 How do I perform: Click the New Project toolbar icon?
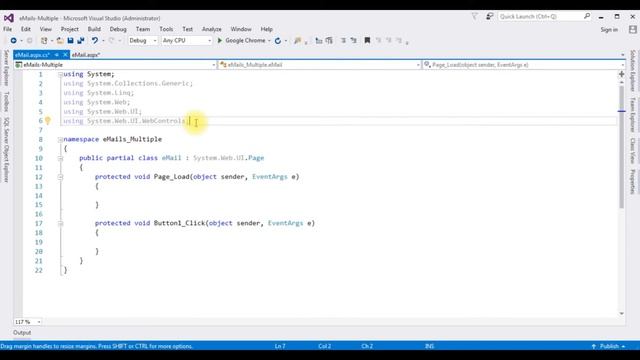(x=44, y=40)
